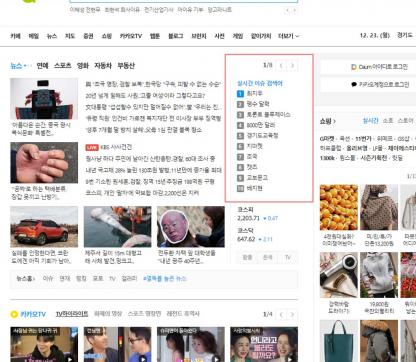Select the TV하이라이트 tab
The image size is (416, 362).
point(72,314)
